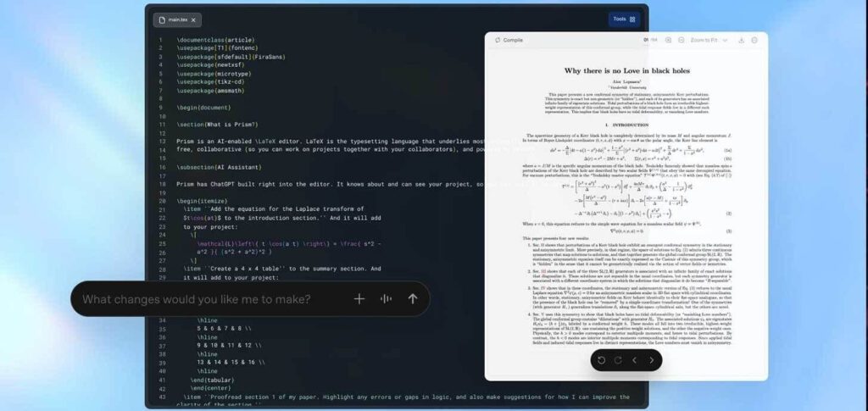Click the '13 & 14 & 15 & 16' table row
This screenshot has width=868, height=411.
point(231,363)
